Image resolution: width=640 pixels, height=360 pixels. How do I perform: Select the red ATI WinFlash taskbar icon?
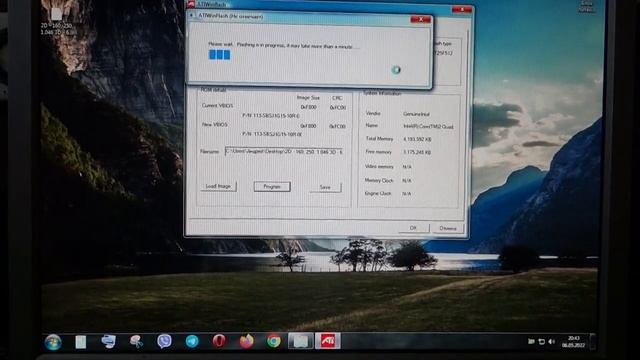coord(328,341)
